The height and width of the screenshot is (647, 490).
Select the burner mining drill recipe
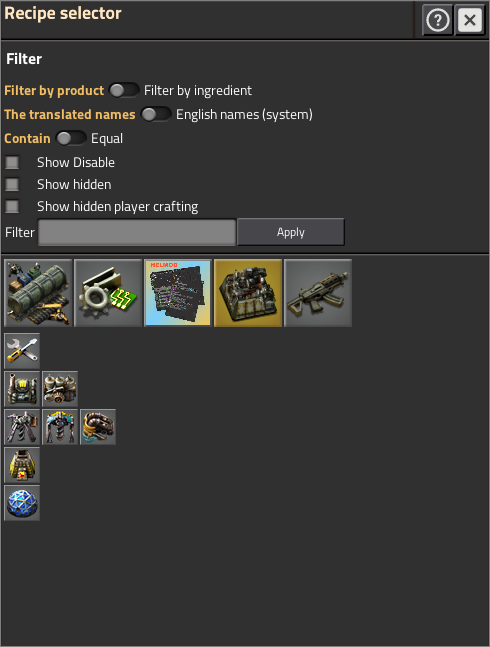(x=22, y=427)
